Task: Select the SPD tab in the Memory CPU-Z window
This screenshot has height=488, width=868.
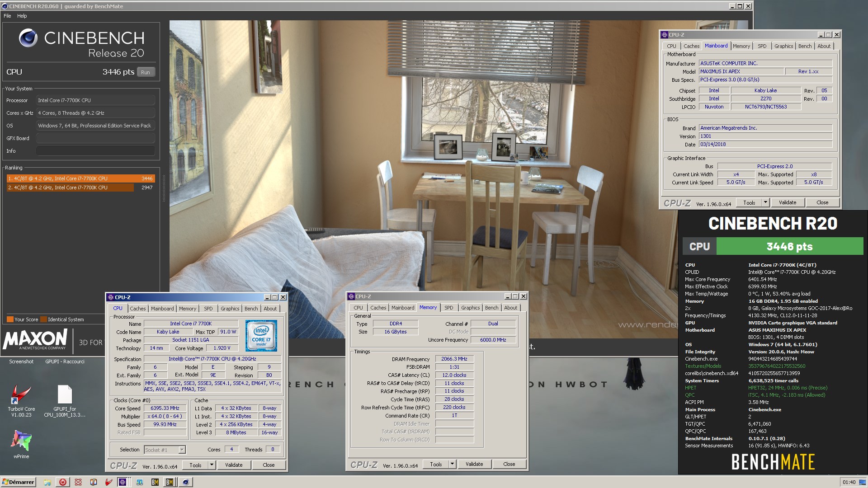Action: [x=448, y=308]
